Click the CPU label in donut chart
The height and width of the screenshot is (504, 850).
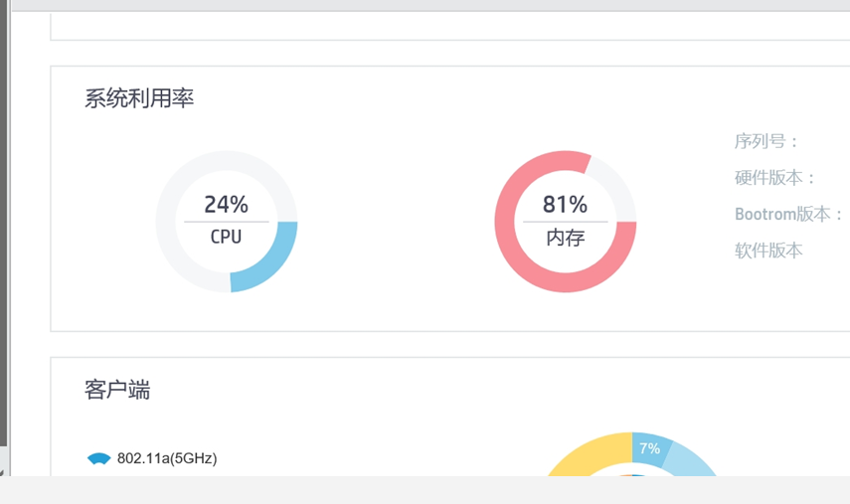pos(226,237)
